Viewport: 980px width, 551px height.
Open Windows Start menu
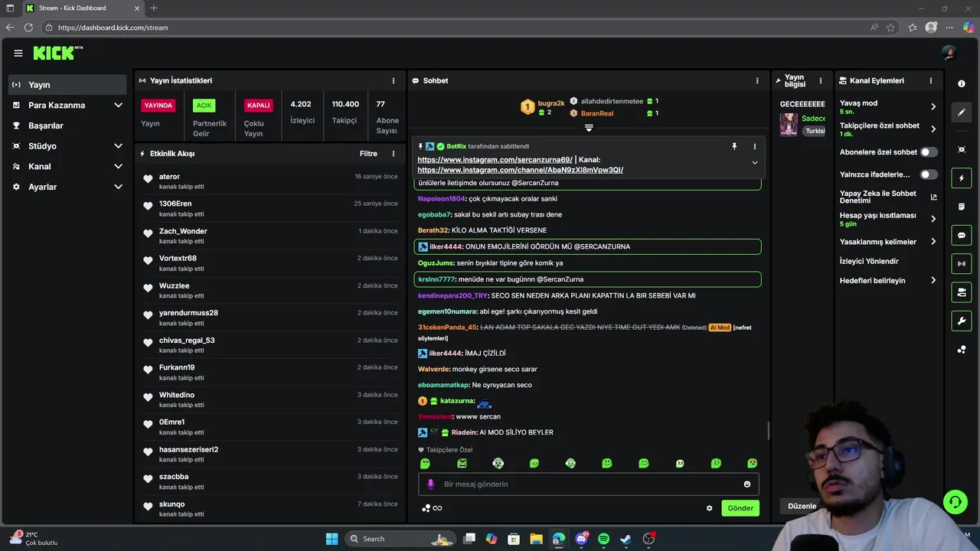pyautogui.click(x=332, y=539)
